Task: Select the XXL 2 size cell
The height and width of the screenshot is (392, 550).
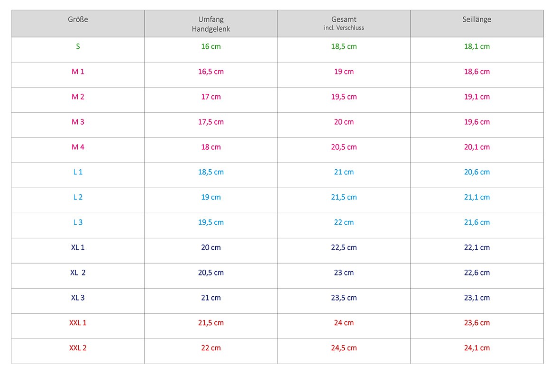Action: [78, 348]
